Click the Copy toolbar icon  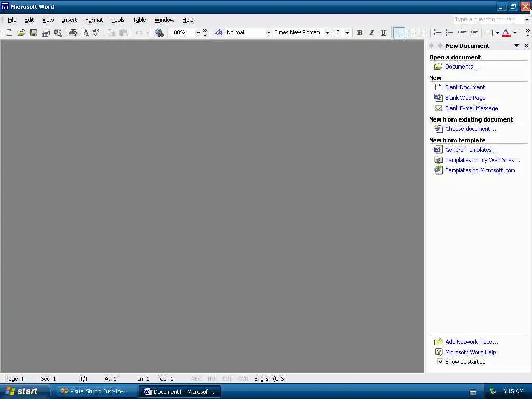click(111, 33)
